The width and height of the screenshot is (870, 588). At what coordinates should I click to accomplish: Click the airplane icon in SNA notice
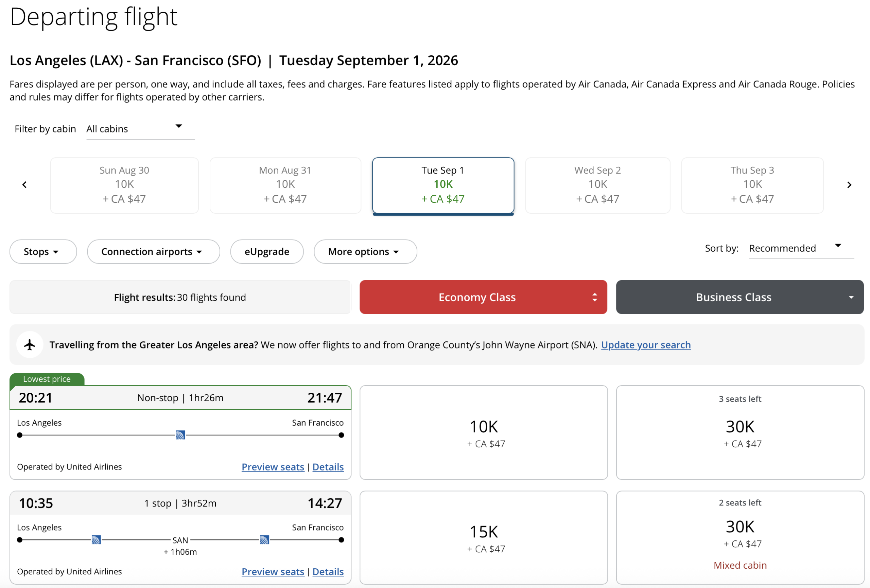[x=30, y=345]
